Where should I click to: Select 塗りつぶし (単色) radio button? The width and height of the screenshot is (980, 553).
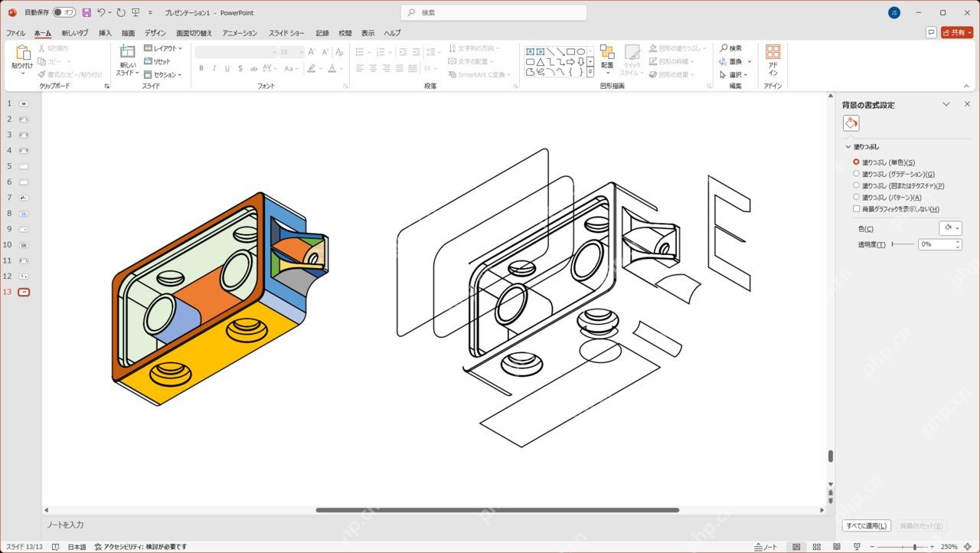(x=856, y=162)
